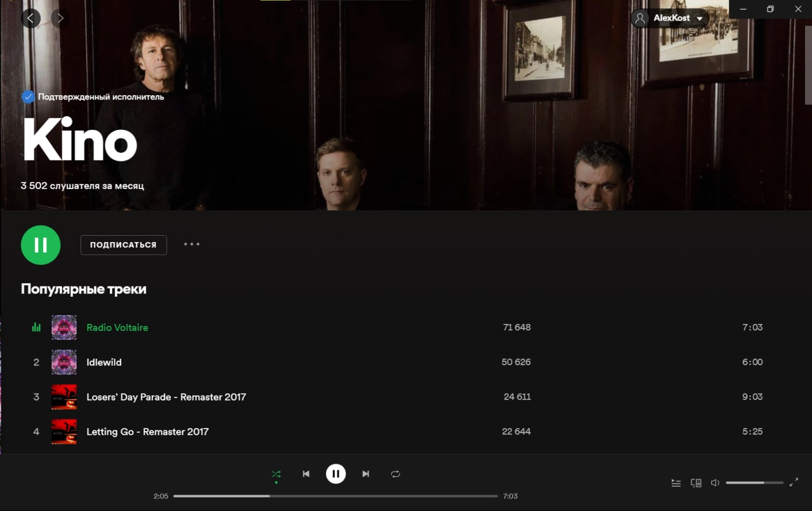Mute the volume with the speaker icon
The height and width of the screenshot is (511, 812).
[x=715, y=482]
